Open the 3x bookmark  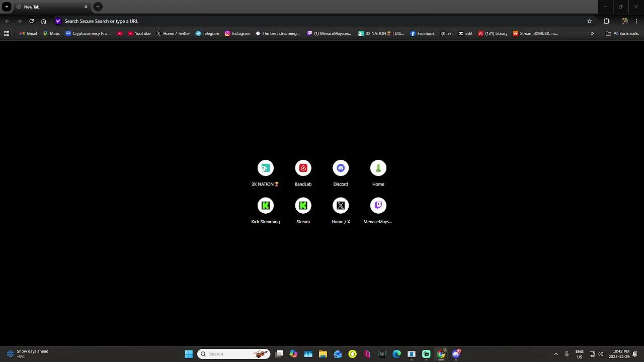tap(446, 34)
